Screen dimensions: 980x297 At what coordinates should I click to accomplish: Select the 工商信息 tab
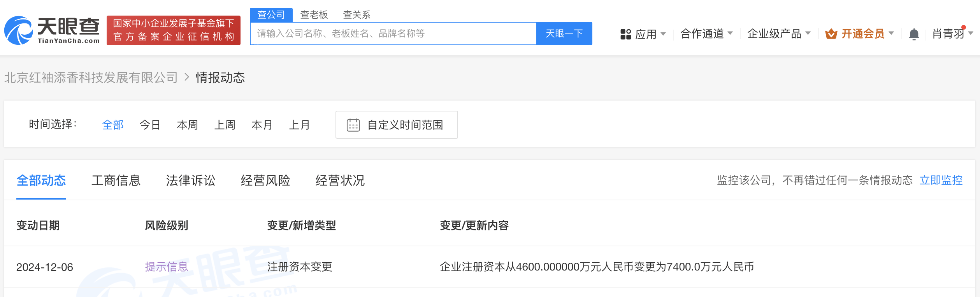(x=116, y=180)
